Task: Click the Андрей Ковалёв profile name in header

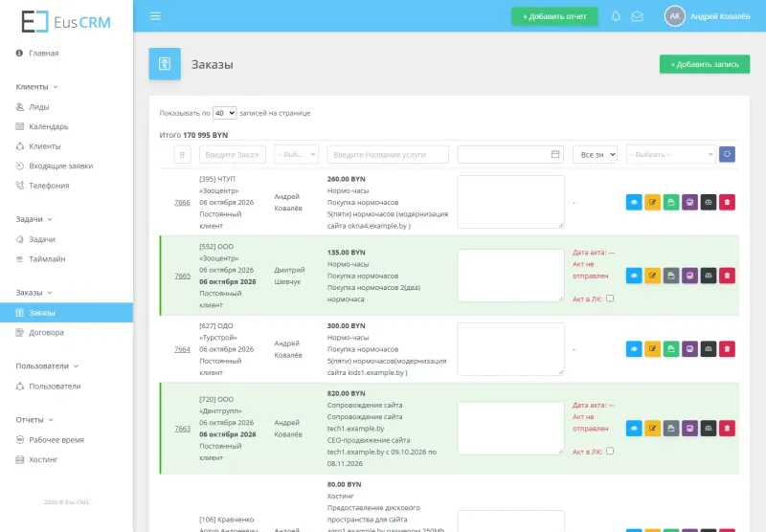Action: tap(720, 16)
